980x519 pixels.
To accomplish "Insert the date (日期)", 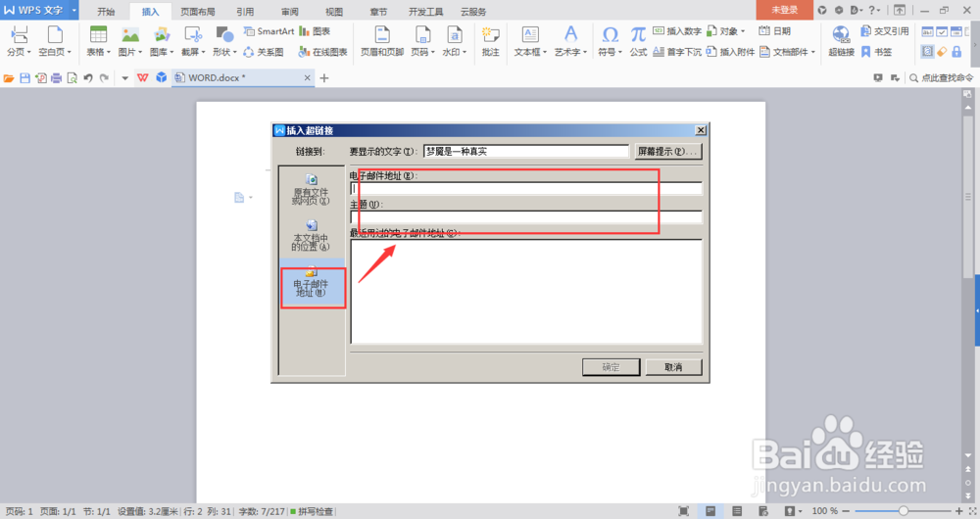I will pyautogui.click(x=774, y=31).
